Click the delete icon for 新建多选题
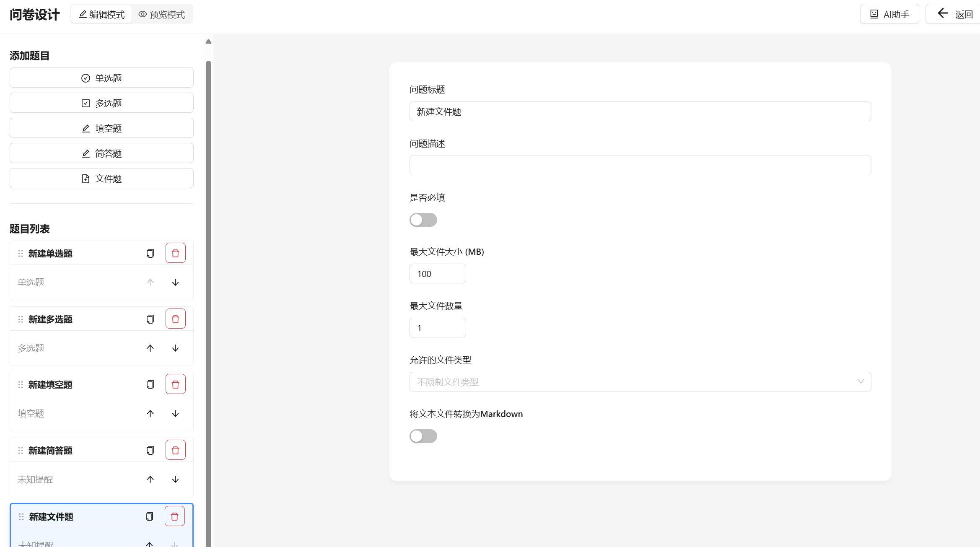 pos(175,319)
